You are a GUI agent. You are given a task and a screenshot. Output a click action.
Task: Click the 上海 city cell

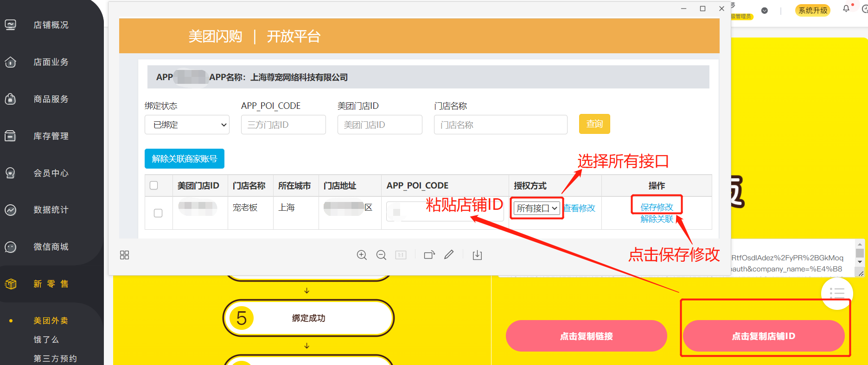296,213
